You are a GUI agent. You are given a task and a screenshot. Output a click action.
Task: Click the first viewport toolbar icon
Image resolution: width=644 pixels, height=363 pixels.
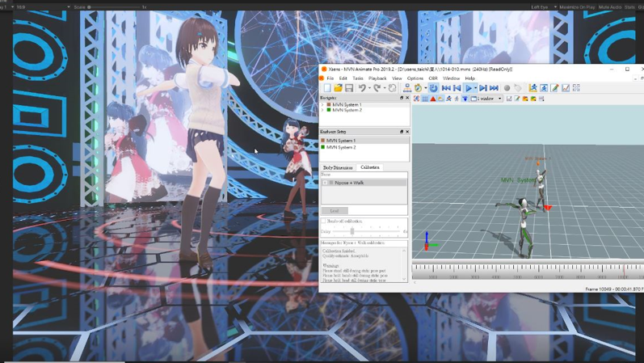(x=416, y=99)
